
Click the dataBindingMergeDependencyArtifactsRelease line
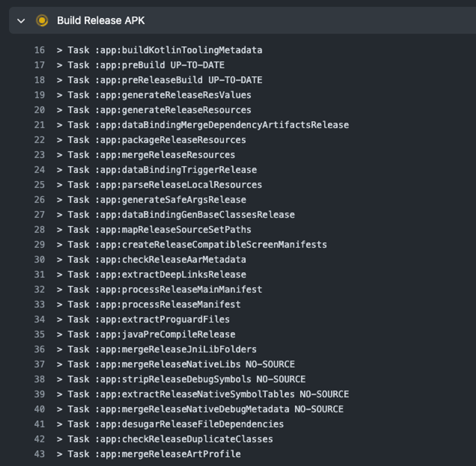(x=203, y=125)
